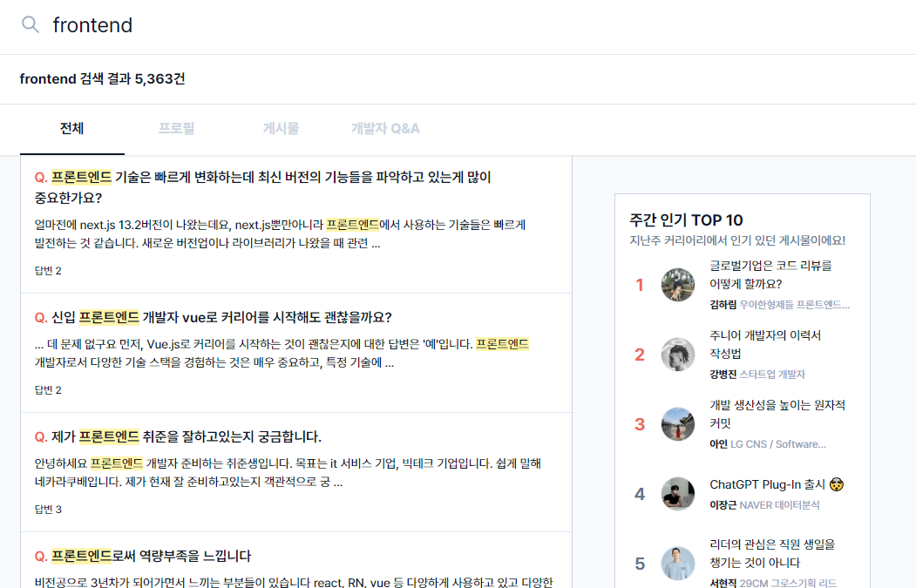
Task: Click 아인's profile avatar
Action: pyautogui.click(x=678, y=424)
